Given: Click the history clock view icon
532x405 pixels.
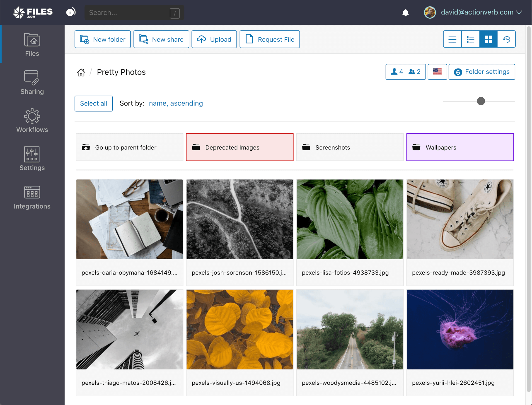Looking at the screenshot, I should point(506,39).
